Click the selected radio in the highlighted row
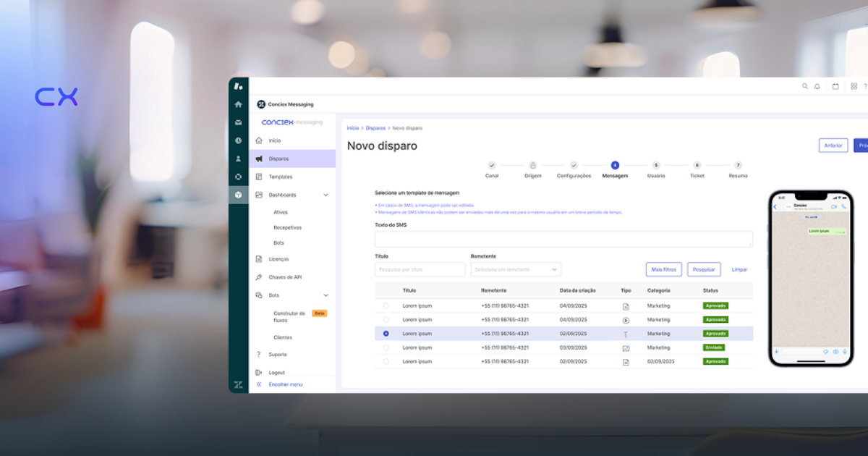This screenshot has height=456, width=868. pyautogui.click(x=386, y=334)
